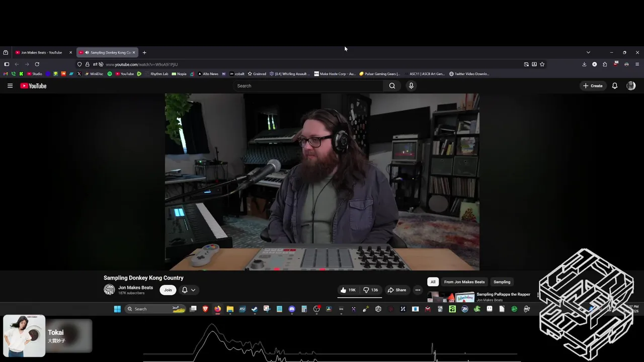Open Windows Start menu

pyautogui.click(x=117, y=309)
